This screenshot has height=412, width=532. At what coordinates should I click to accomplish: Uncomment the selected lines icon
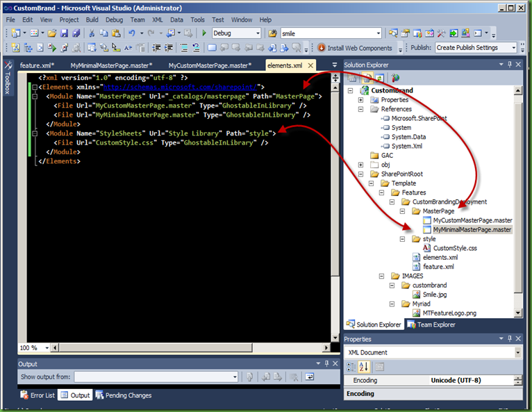tap(196, 48)
